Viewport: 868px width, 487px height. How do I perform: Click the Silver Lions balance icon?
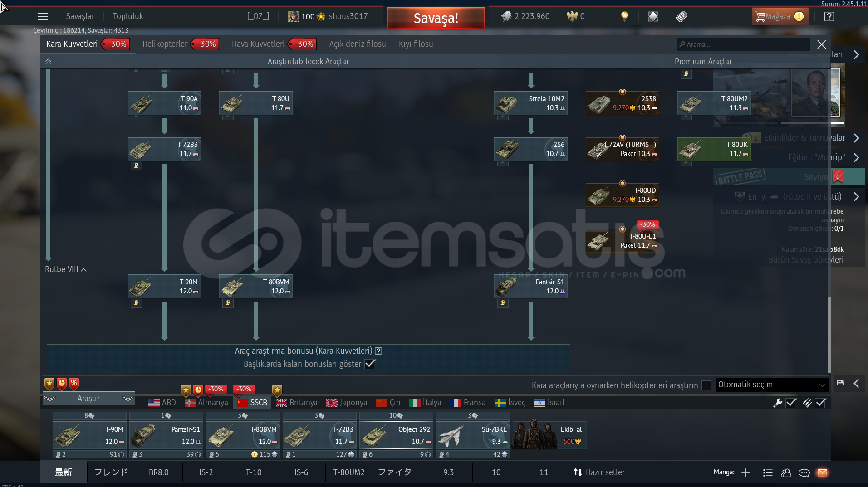tap(506, 16)
